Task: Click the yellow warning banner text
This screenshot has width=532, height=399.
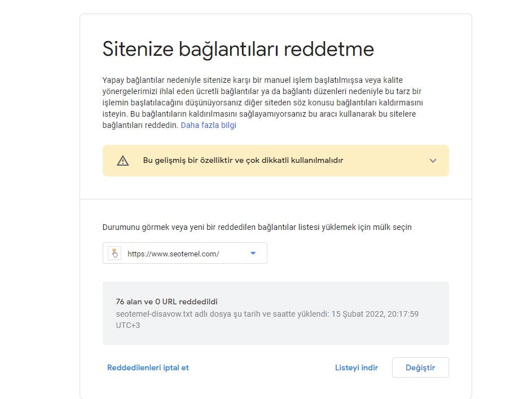Action: point(243,161)
